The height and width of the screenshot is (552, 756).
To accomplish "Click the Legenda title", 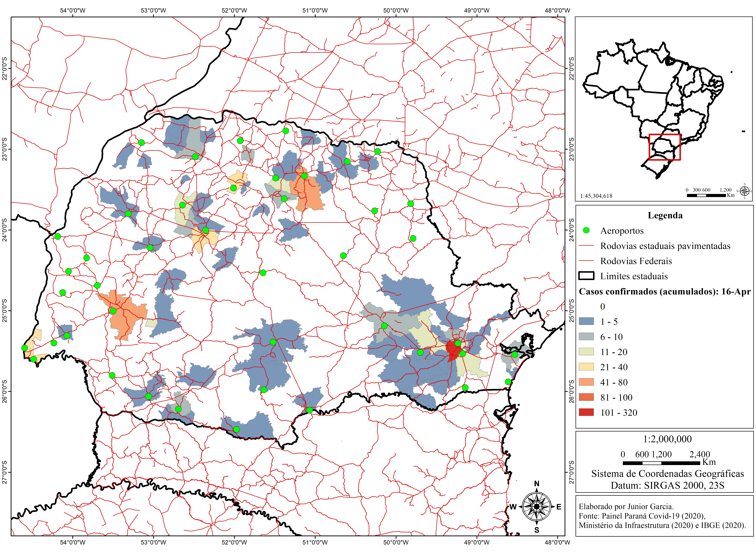I will [665, 215].
